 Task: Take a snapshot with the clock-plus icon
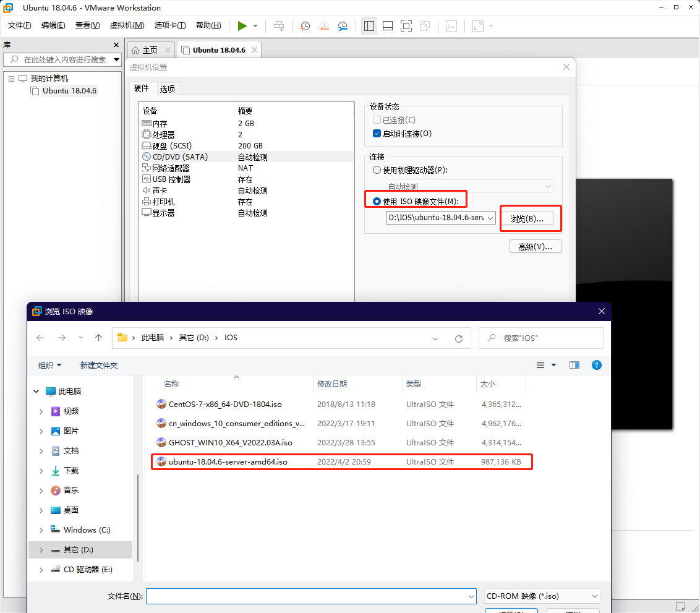coord(305,26)
